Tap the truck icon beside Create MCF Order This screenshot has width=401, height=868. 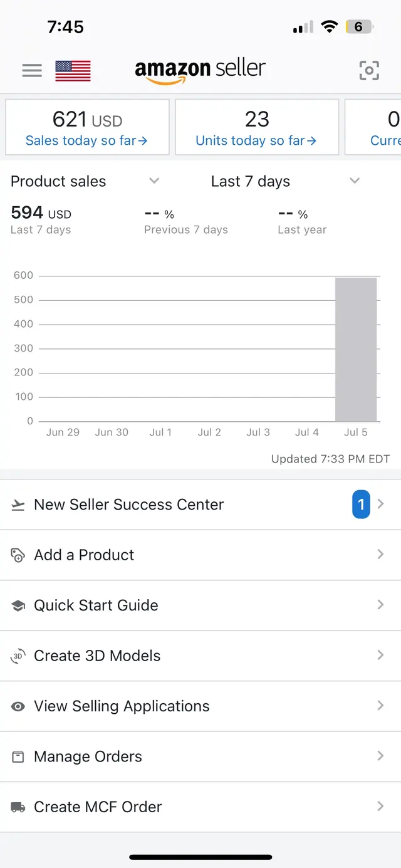click(x=18, y=807)
